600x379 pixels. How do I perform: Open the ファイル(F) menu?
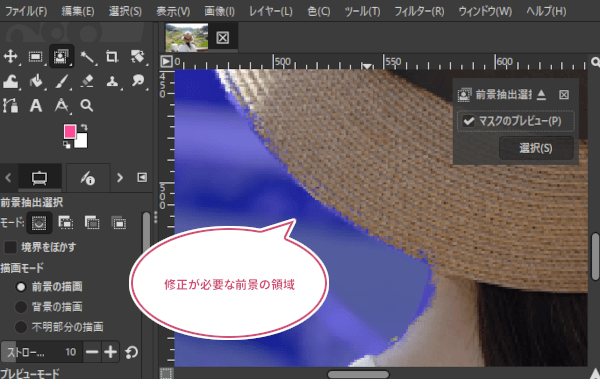(26, 11)
